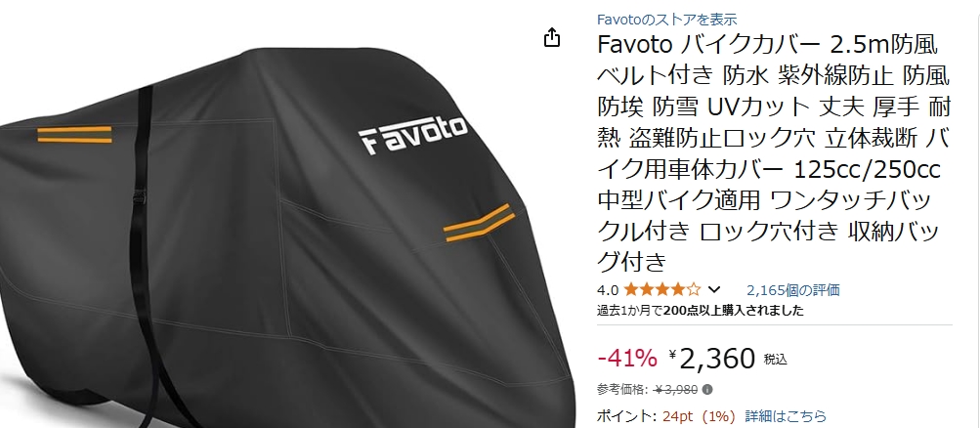
Task: Click the Favoto logo on the cover image
Action: pyautogui.click(x=413, y=133)
